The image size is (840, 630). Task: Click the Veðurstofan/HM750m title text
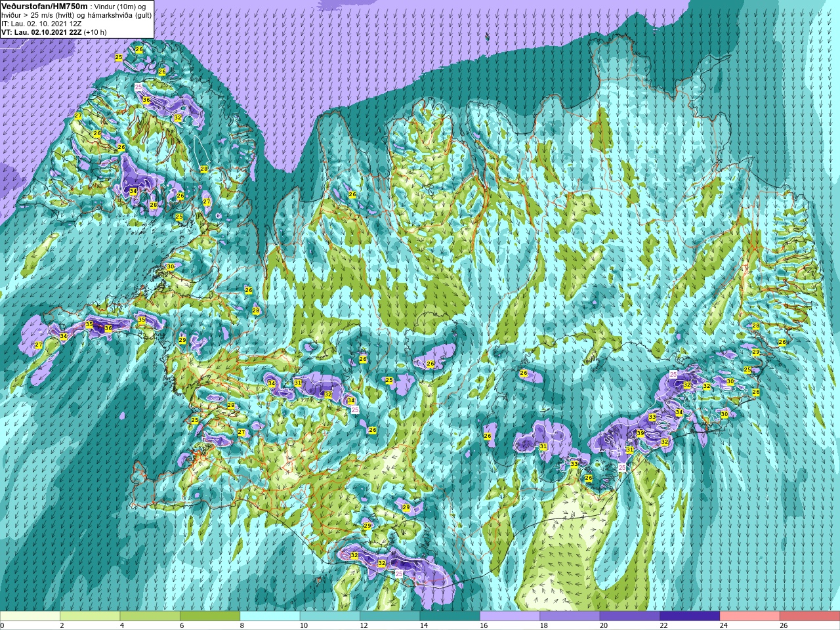(x=45, y=6)
